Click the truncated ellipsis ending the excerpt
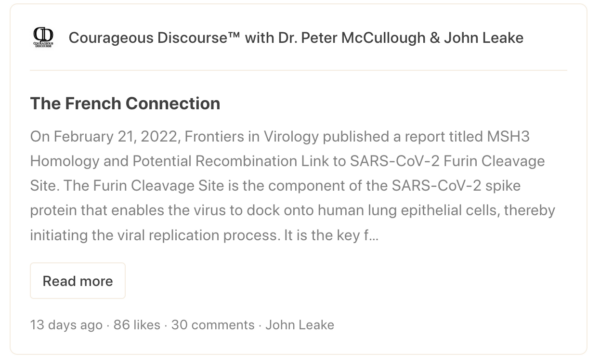Viewport: 600px width, 363px height. coord(374,236)
